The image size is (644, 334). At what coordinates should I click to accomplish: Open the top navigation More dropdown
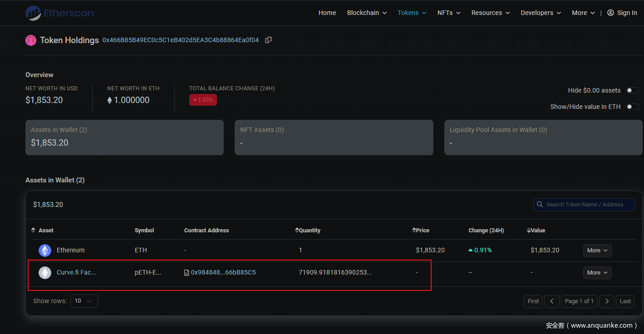coord(584,13)
